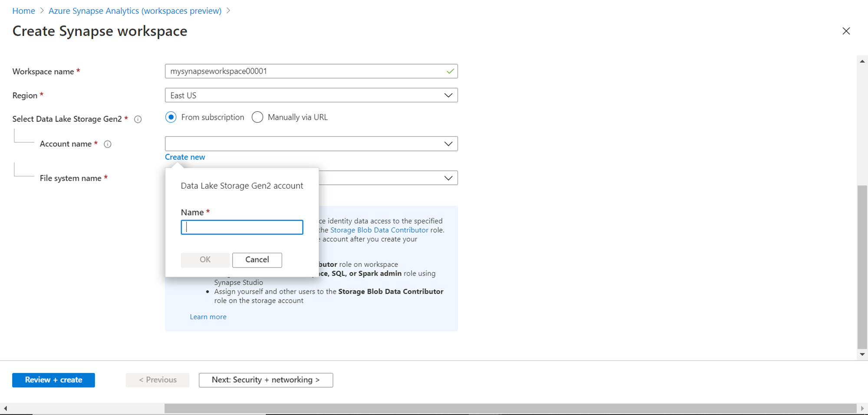Screen dimensions: 868x415
Task: Click the horizontal scrollbar left arrow
Action: (5, 408)
